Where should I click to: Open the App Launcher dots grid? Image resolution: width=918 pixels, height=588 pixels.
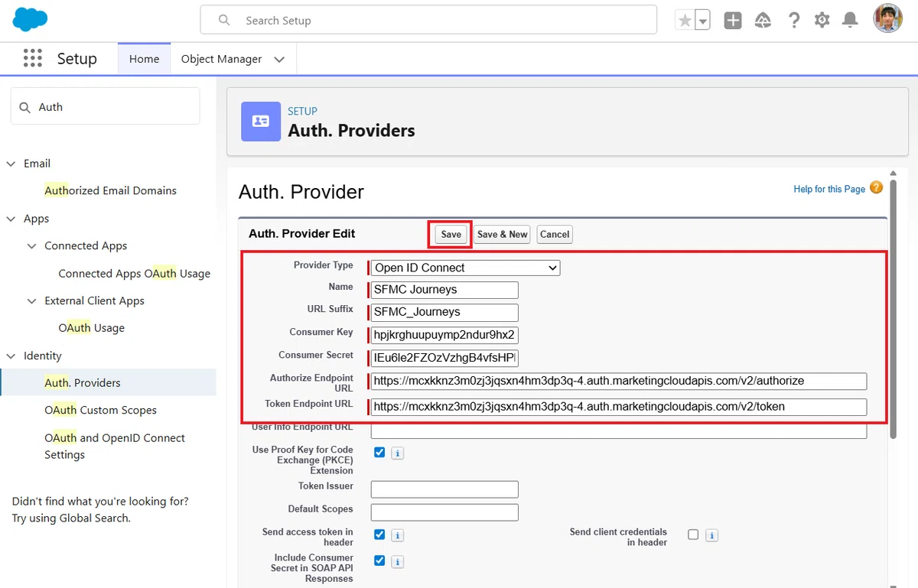coord(32,59)
